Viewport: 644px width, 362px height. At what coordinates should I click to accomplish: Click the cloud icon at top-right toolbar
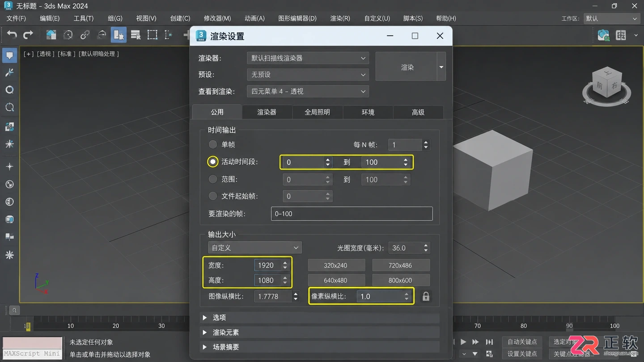(x=604, y=35)
